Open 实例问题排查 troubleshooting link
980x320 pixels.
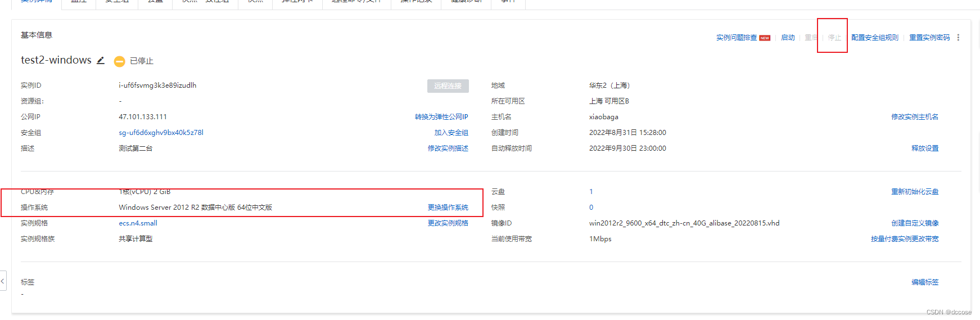pos(737,38)
